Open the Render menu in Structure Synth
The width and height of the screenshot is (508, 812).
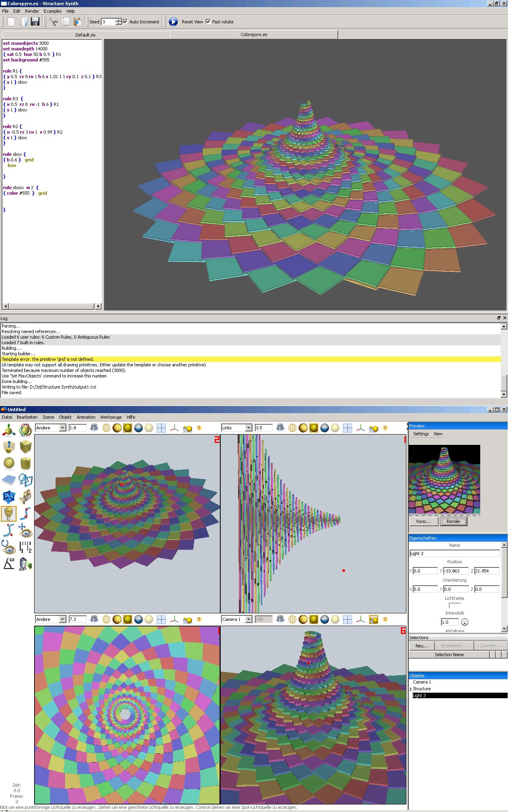click(x=32, y=11)
